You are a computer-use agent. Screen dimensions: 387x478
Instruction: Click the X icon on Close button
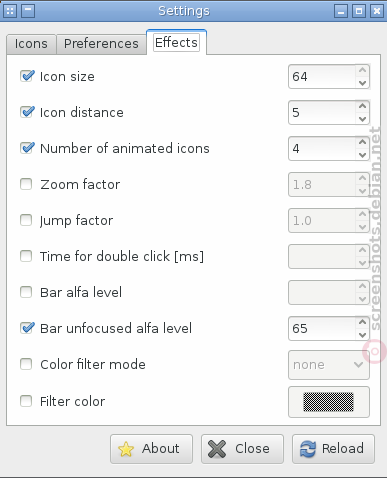217,449
